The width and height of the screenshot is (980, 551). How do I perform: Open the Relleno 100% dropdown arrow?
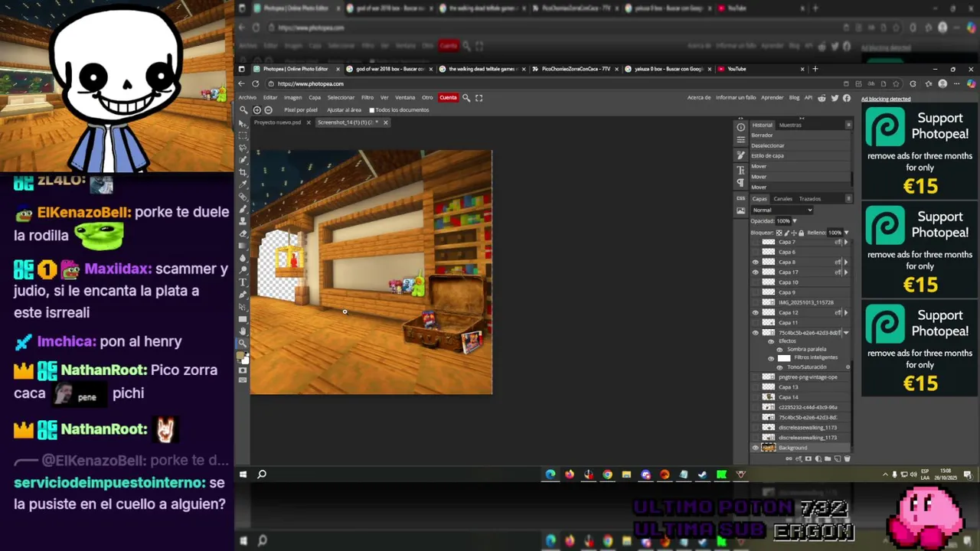tap(846, 233)
